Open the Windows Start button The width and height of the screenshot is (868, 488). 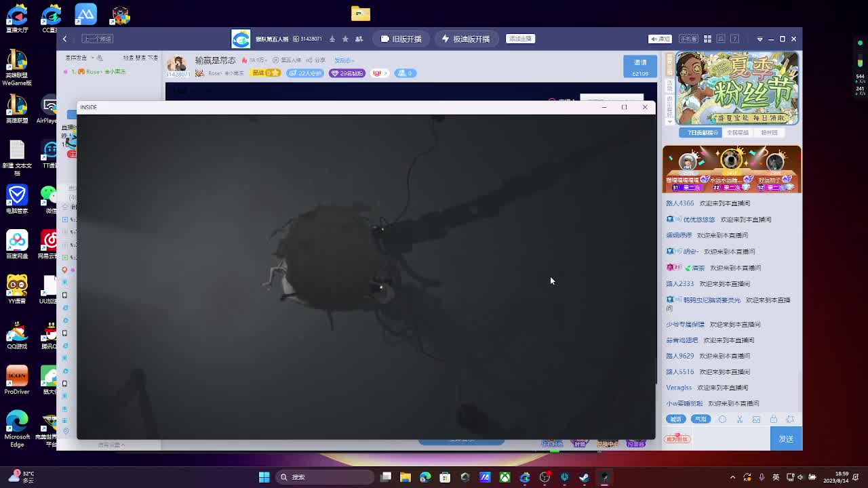pos(264,477)
